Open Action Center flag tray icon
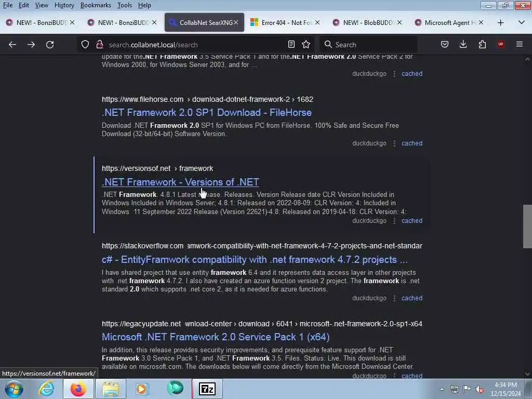Viewport: 532px width, 399px height. tap(467, 389)
